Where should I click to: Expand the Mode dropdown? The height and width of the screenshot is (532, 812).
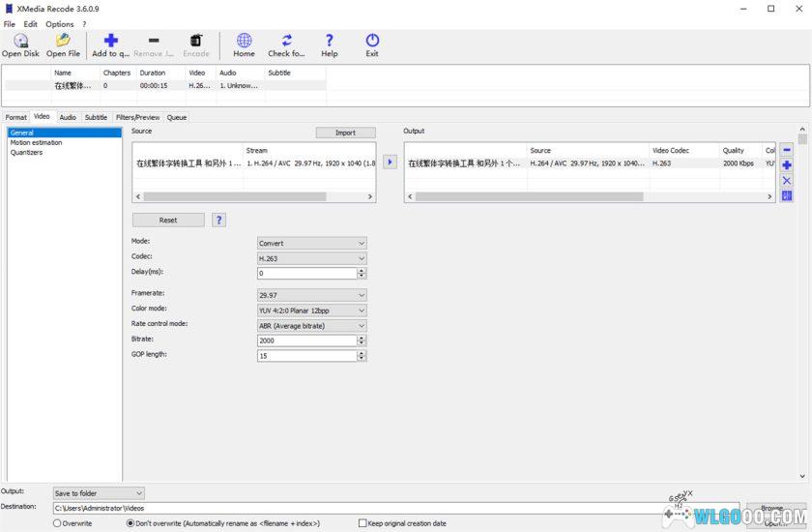(x=311, y=243)
